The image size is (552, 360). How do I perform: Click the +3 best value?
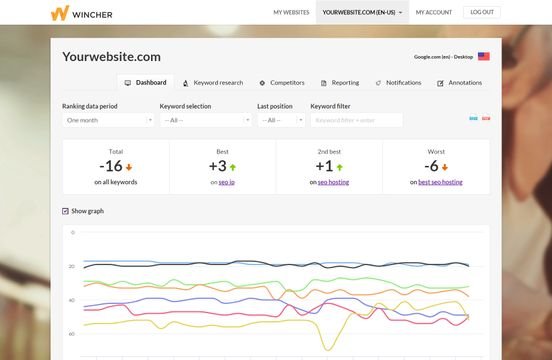tap(218, 166)
